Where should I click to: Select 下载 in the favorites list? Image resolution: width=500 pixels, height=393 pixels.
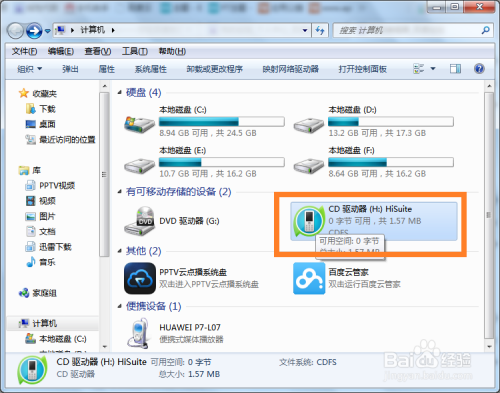[x=47, y=109]
